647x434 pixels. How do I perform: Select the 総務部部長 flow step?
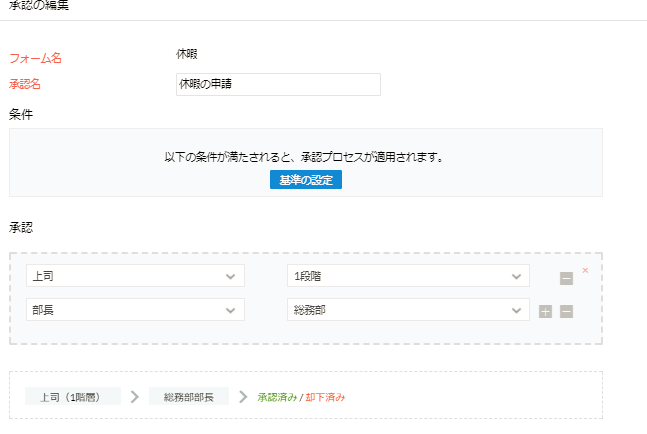(x=189, y=396)
